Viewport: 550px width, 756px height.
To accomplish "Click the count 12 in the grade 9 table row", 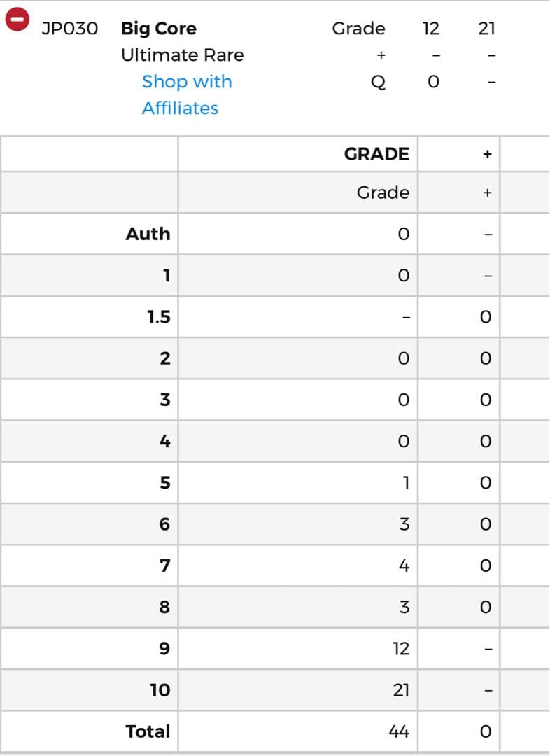I will [401, 649].
